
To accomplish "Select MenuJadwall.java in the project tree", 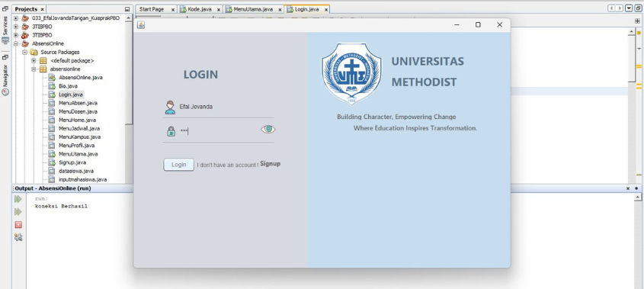I will tap(78, 128).
